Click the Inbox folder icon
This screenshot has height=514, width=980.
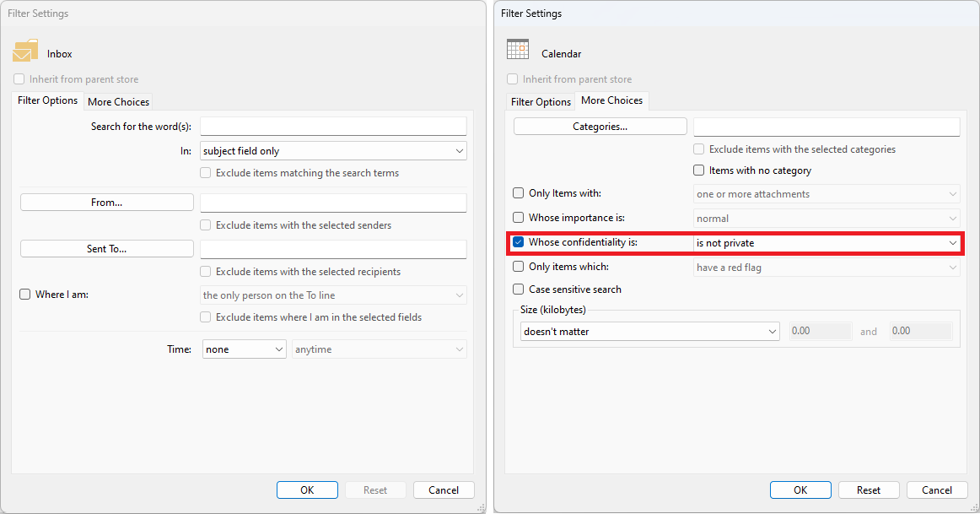(25, 51)
